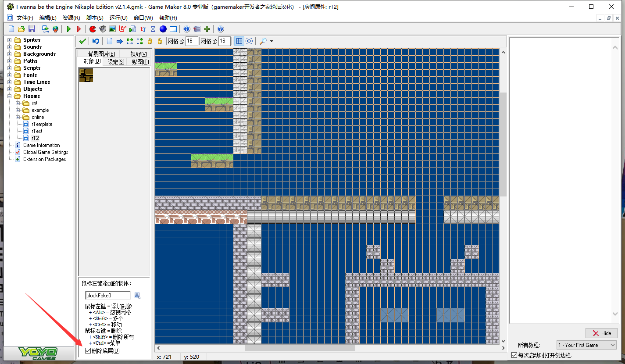Save the game with the floppy icon
The width and height of the screenshot is (625, 364).
tap(32, 29)
